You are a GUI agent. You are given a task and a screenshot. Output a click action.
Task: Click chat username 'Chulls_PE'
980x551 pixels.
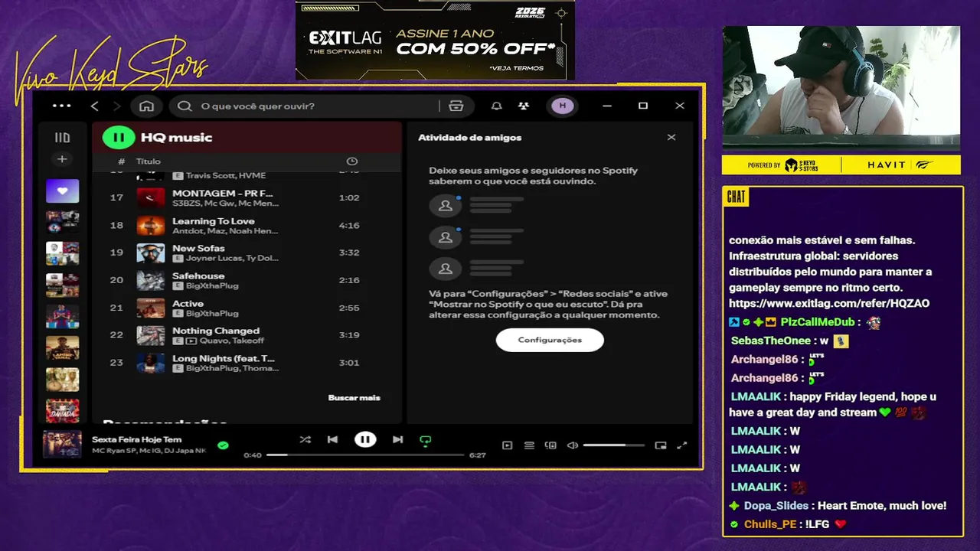click(x=770, y=524)
